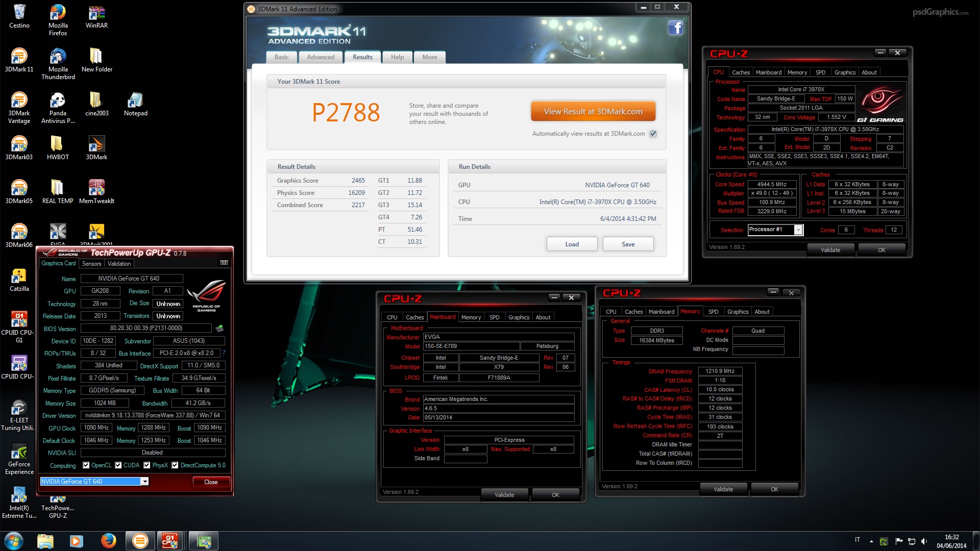Click DRAM Frequency value 1210.9 MHz
980x551 pixels.
click(x=720, y=371)
